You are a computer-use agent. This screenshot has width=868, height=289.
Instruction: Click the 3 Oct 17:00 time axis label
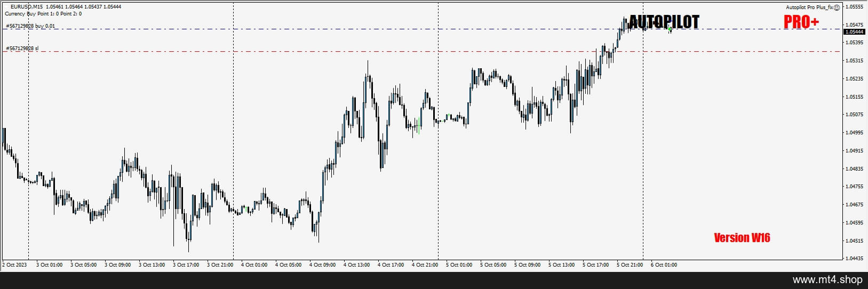pos(186,265)
